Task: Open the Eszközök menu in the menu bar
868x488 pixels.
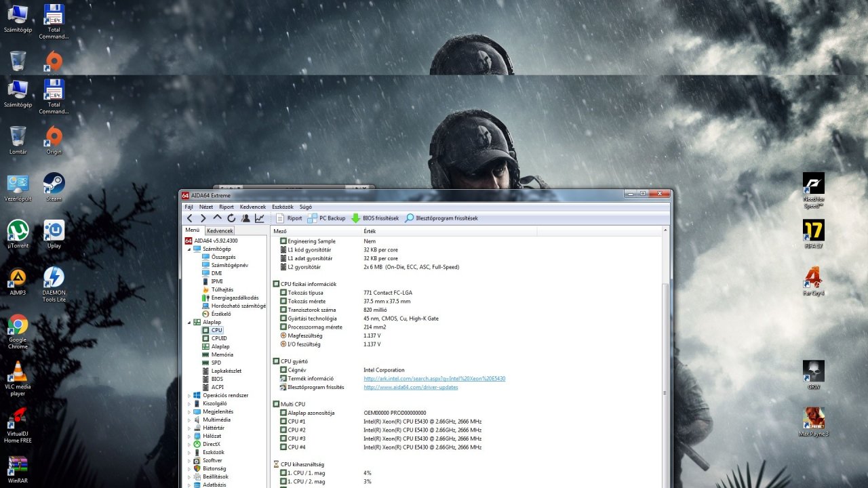Action: (283, 207)
